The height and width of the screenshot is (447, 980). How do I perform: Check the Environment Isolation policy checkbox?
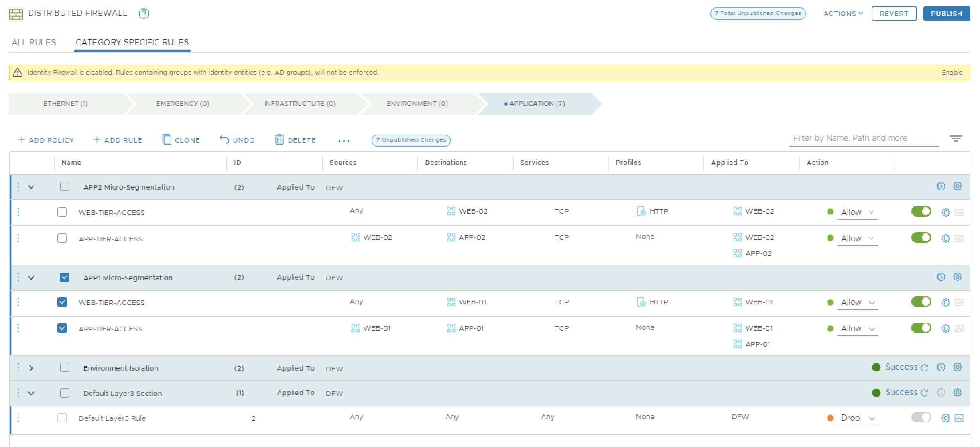64,367
